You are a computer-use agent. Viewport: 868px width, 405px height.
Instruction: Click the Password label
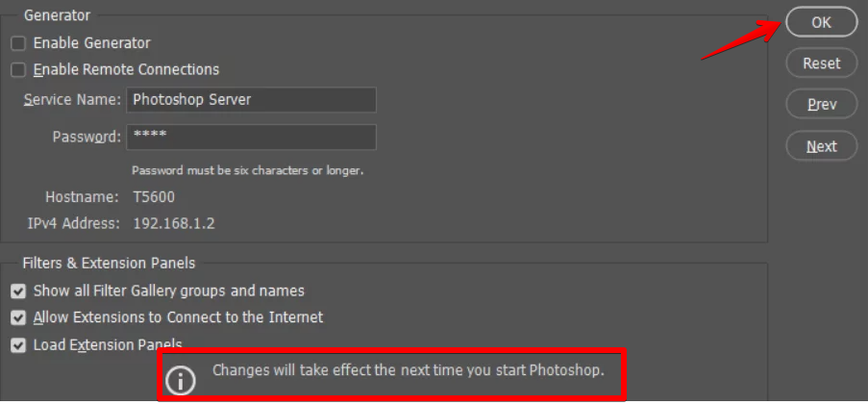[86, 137]
